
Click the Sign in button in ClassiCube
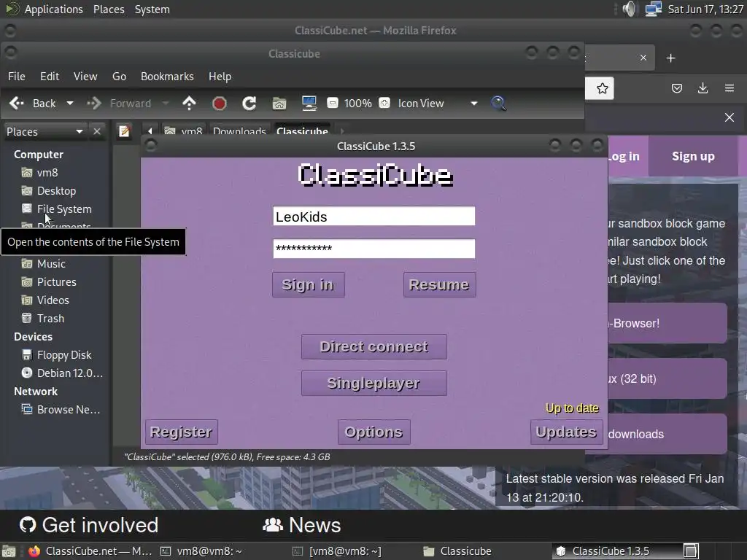309,285
